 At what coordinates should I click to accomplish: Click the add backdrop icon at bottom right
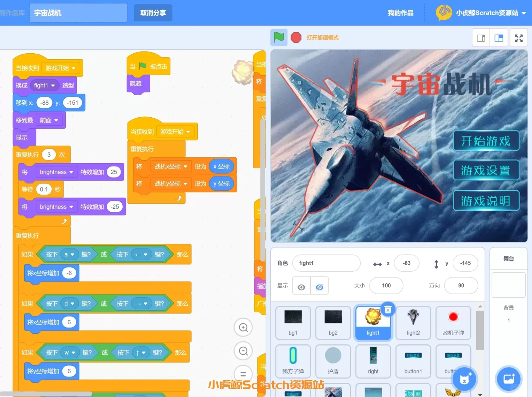click(508, 379)
